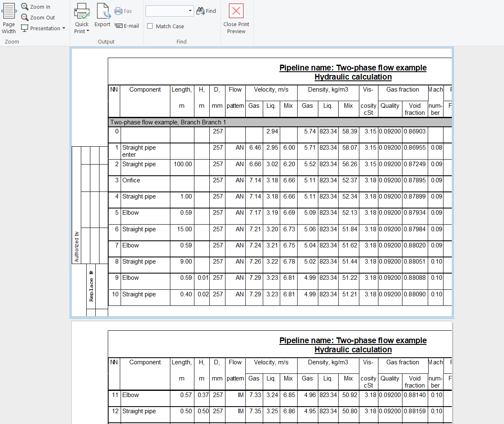
Task: Click the Authorized by stamp on first page
Action: click(x=77, y=247)
